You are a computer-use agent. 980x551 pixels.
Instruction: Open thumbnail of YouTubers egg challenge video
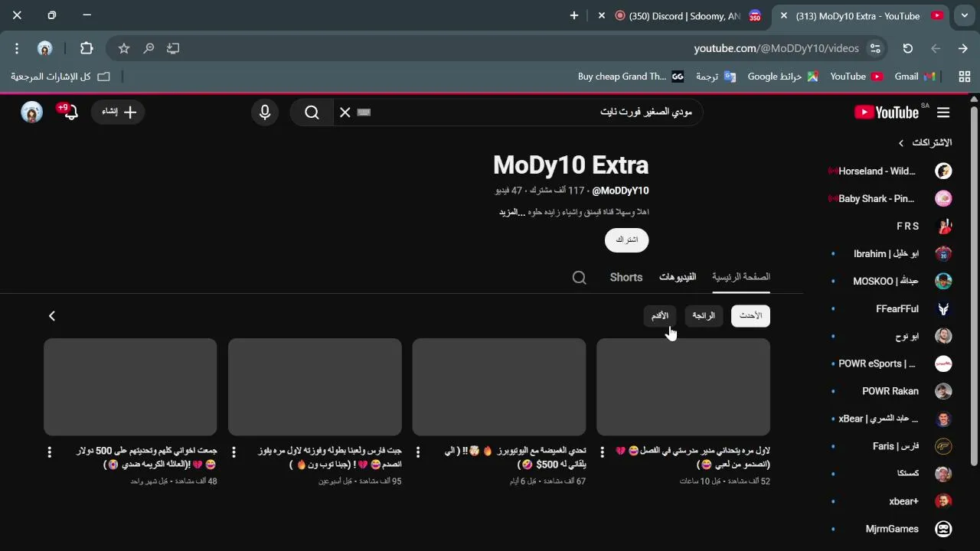tap(499, 387)
